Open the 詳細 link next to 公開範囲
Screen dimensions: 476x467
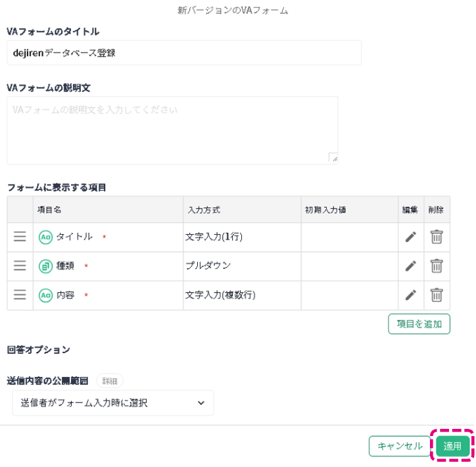coord(110,381)
